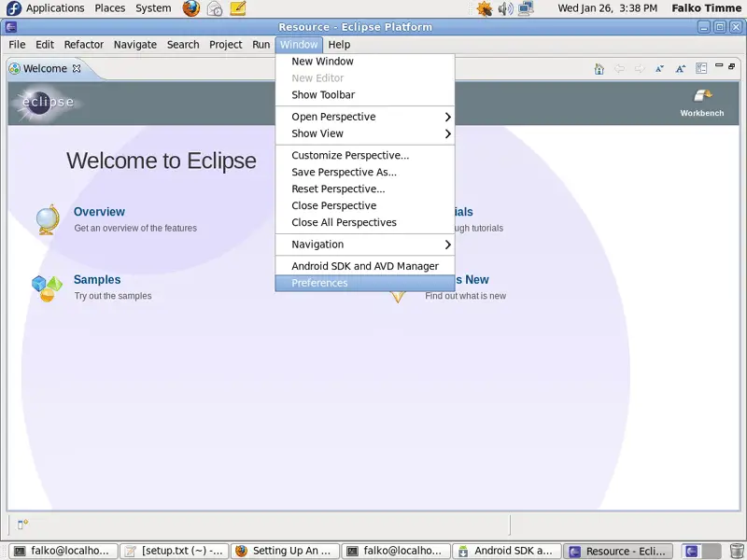Close the Welcome tab with X icon
The image size is (747, 560).
point(77,68)
